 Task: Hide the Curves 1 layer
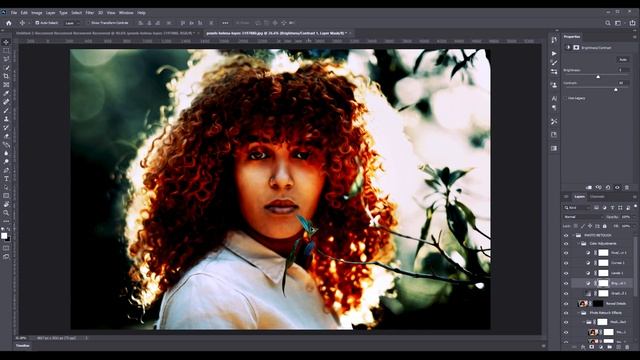click(566, 263)
